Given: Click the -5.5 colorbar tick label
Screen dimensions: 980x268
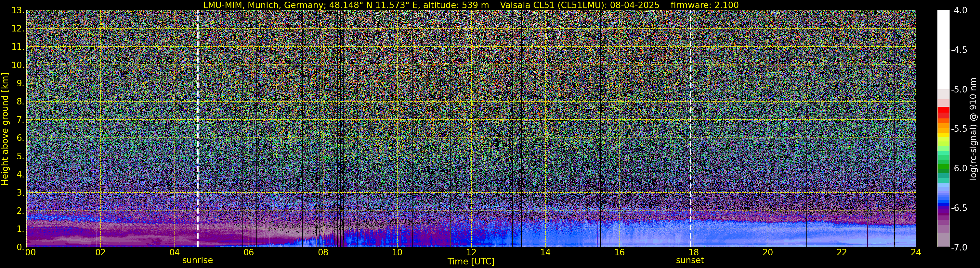Looking at the screenshot, I should coord(959,129).
